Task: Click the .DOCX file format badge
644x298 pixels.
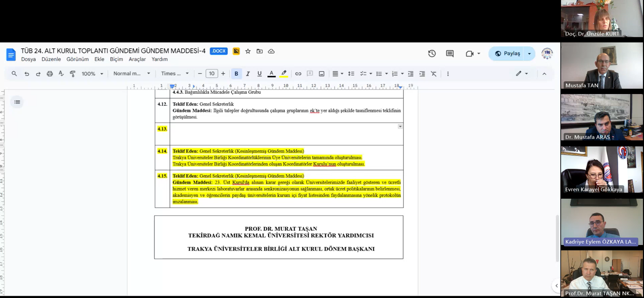Action: (x=219, y=51)
